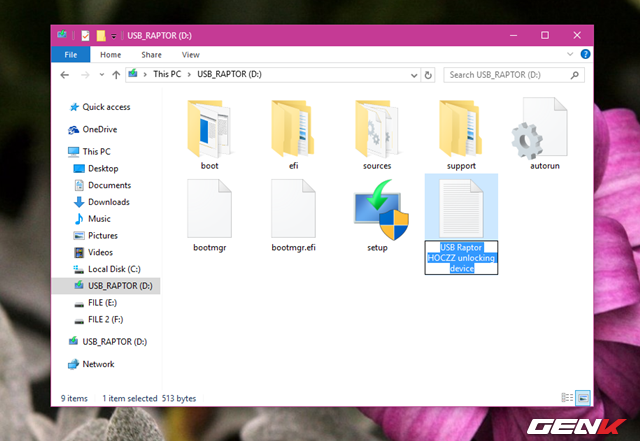This screenshot has width=640, height=441.
Task: Select highlighted USB_RAPTOR (D:) under This PC
Action: click(x=106, y=286)
